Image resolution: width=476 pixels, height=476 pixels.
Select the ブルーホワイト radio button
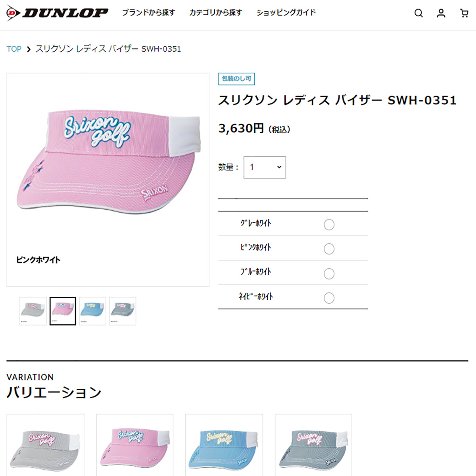point(329,274)
